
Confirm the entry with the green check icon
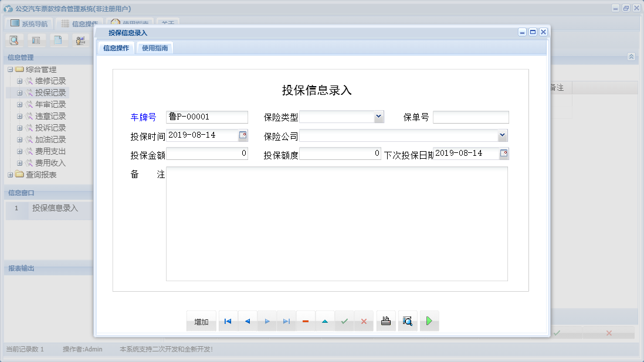(x=344, y=320)
